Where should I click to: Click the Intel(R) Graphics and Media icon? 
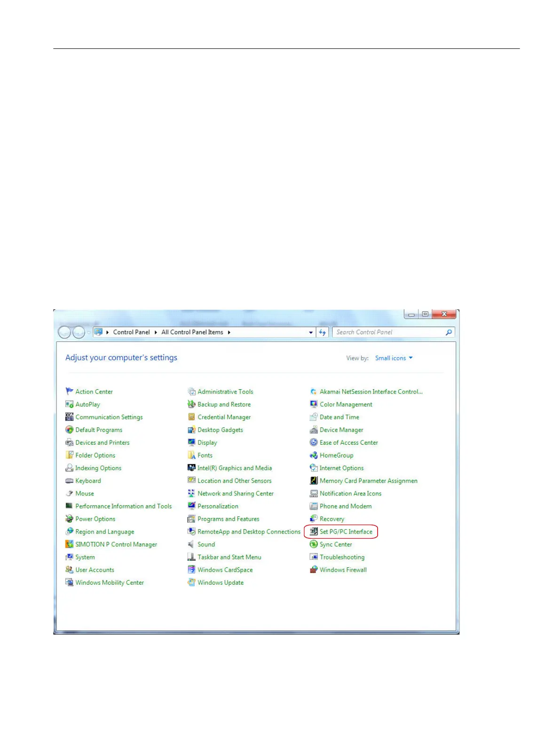[191, 467]
